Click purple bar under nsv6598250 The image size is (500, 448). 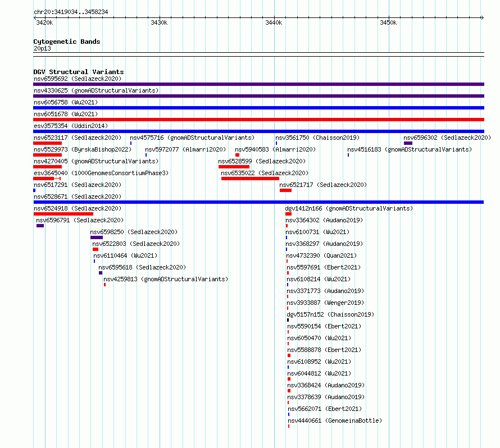tap(97, 237)
